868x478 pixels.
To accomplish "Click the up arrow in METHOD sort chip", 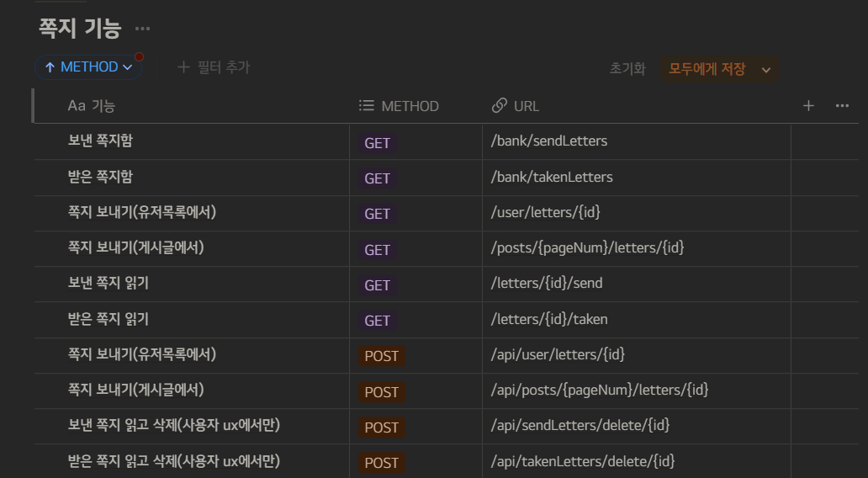I will pyautogui.click(x=50, y=67).
